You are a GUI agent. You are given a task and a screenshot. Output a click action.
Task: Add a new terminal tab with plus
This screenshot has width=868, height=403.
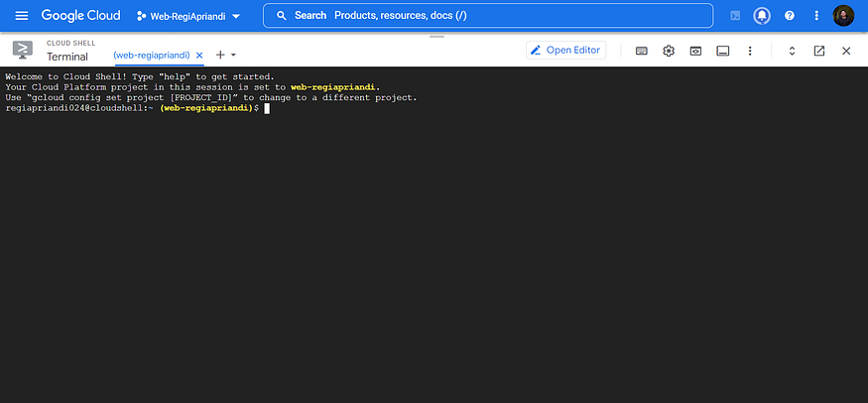tap(220, 55)
